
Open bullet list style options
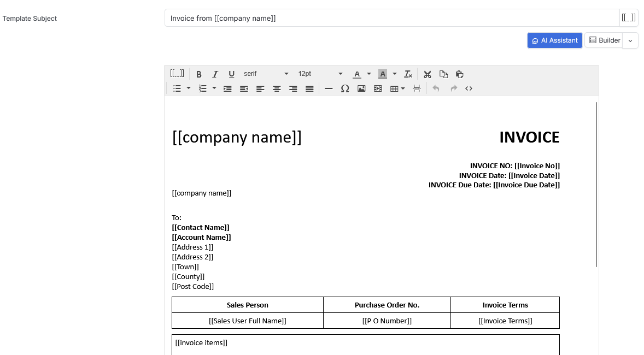coord(189,88)
